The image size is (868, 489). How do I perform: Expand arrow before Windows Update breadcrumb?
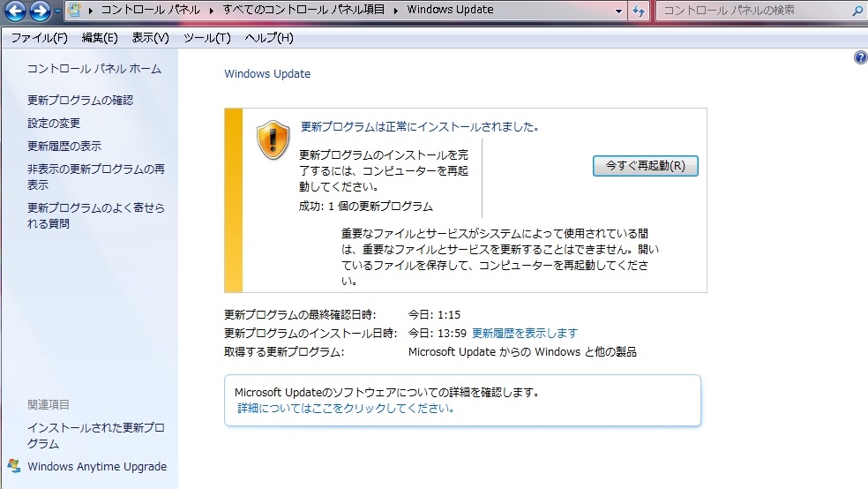396,11
